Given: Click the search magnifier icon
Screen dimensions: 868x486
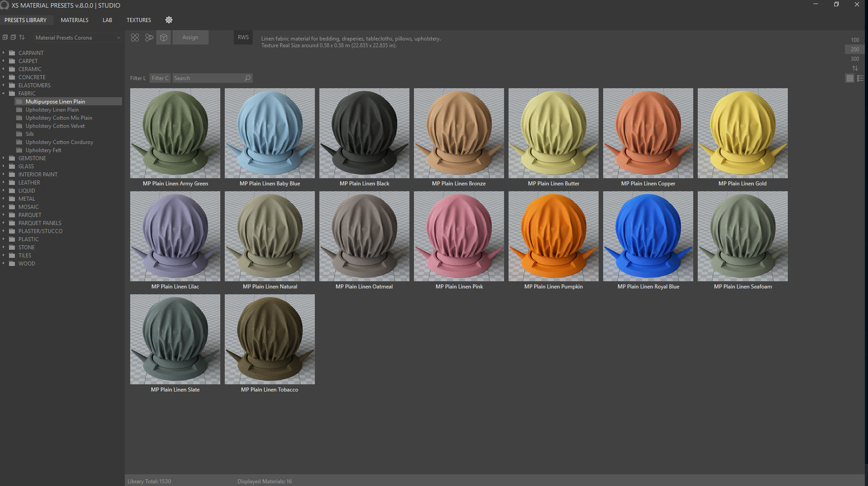Looking at the screenshot, I should coord(247,78).
